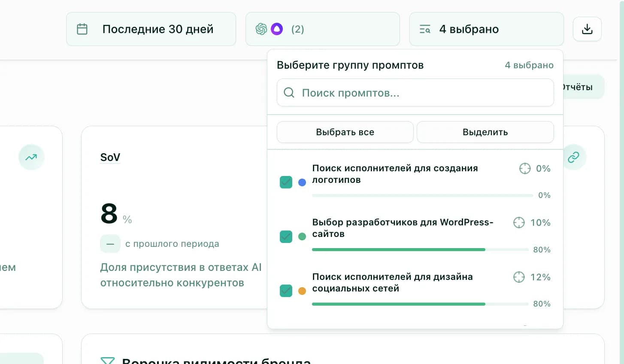
Task: Click the trend chart icon on SoV card
Action: pyautogui.click(x=31, y=157)
